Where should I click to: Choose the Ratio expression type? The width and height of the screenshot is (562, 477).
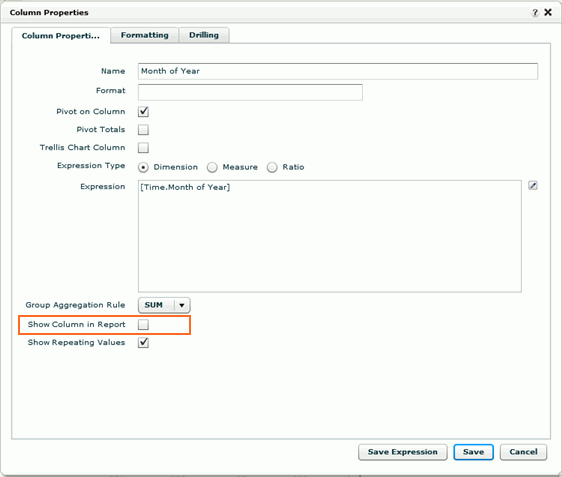[272, 167]
